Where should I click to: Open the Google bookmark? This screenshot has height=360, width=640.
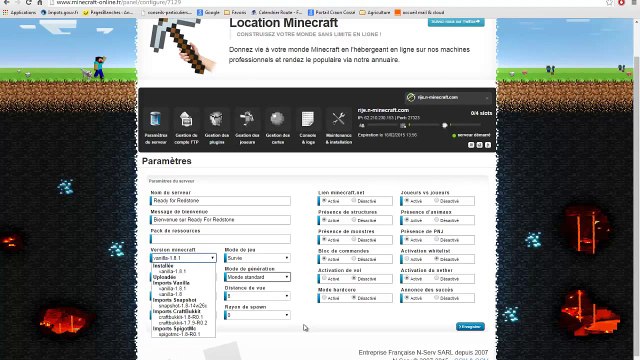[208, 13]
